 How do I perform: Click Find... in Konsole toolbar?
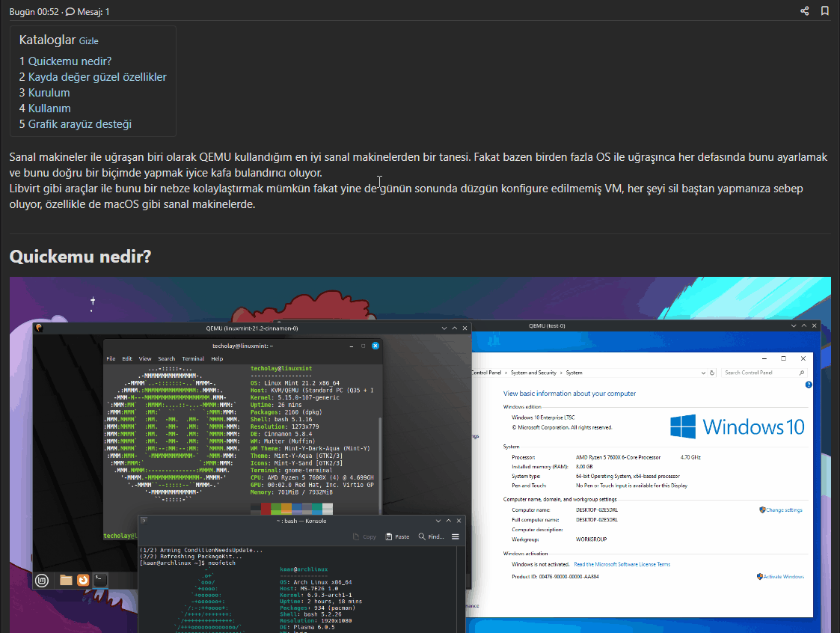click(432, 536)
